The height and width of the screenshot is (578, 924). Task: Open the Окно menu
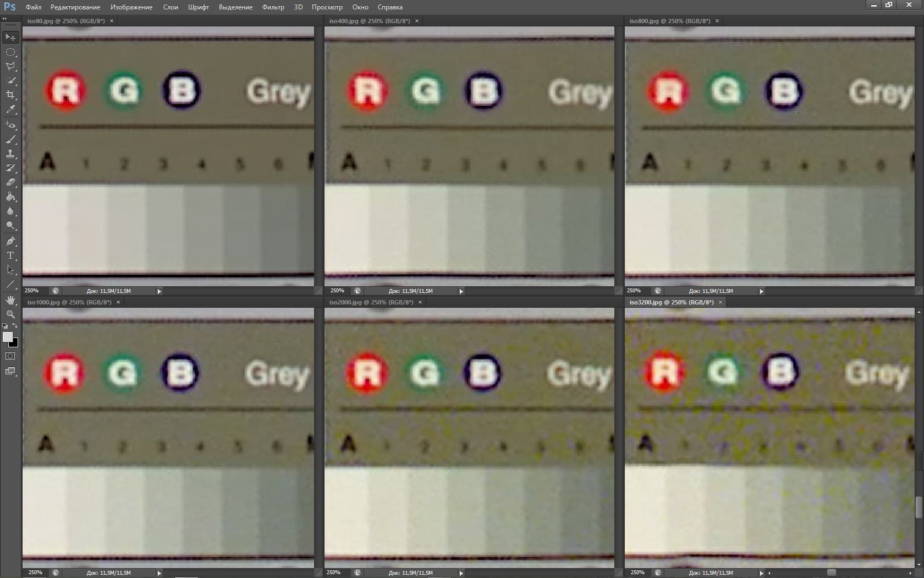pos(360,7)
